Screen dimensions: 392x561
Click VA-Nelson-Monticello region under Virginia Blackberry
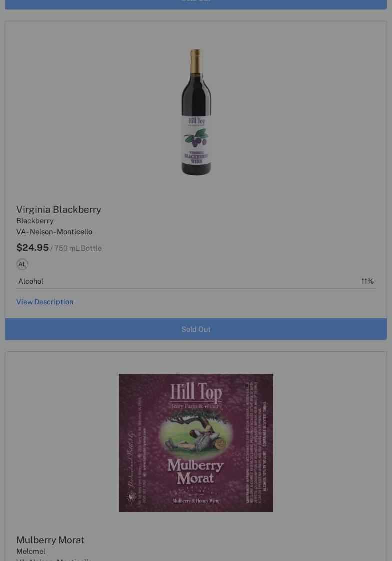54,232
